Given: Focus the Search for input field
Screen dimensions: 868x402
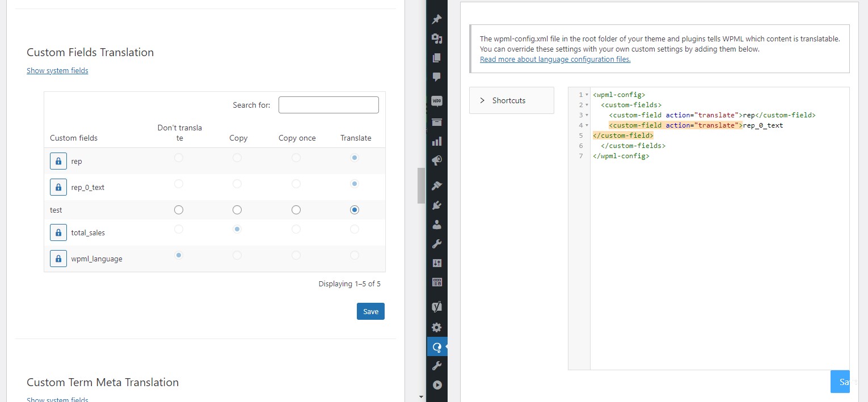Looking at the screenshot, I should point(328,105).
